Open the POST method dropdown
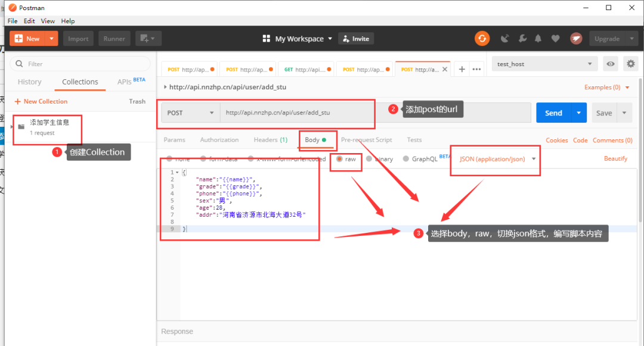The width and height of the screenshot is (644, 346). (x=190, y=112)
